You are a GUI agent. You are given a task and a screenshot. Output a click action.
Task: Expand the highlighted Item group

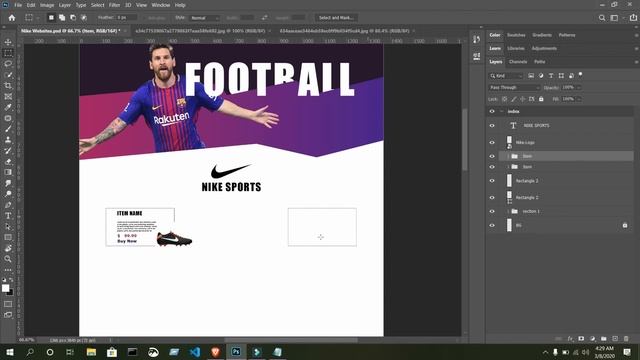pyautogui.click(x=508, y=156)
